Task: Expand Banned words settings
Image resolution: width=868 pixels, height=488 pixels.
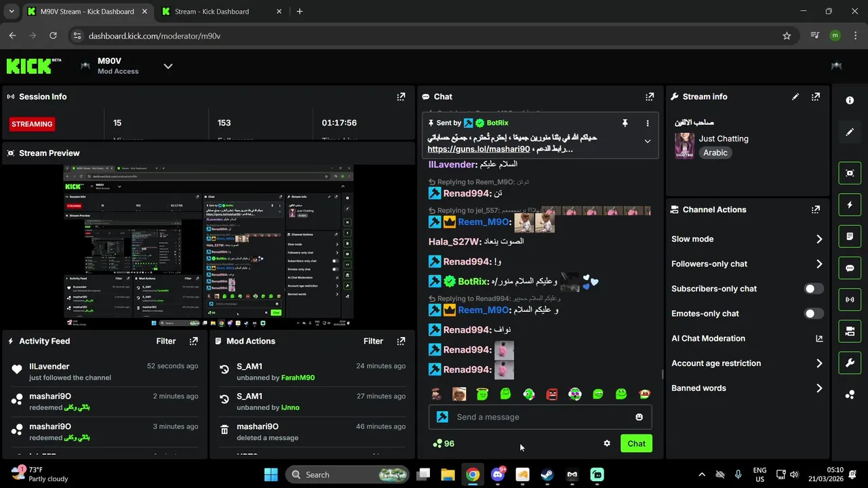Action: click(x=818, y=388)
